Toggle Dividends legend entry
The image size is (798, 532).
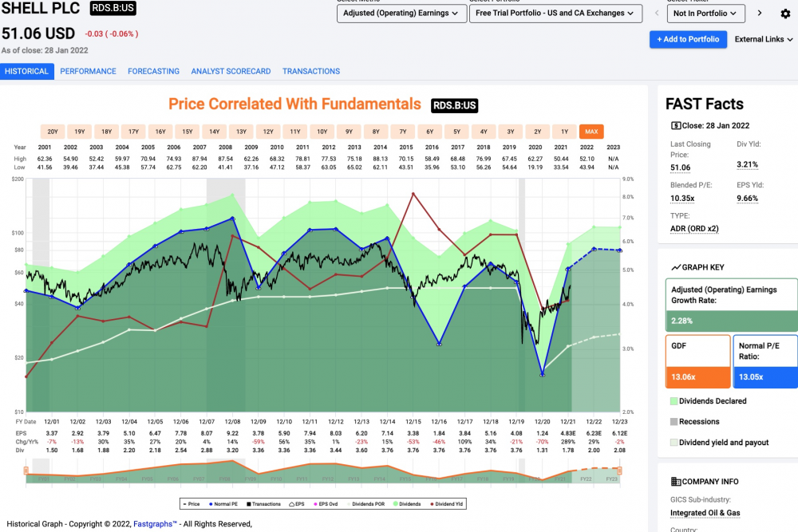coord(407,504)
